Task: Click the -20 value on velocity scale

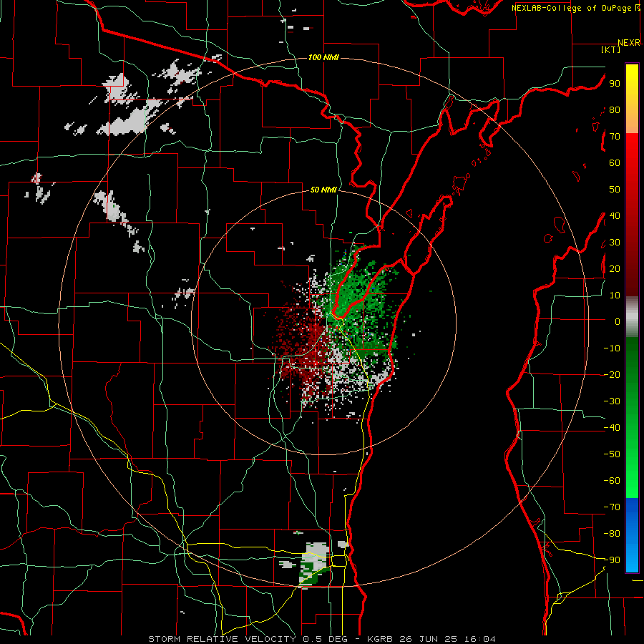Action: click(612, 374)
